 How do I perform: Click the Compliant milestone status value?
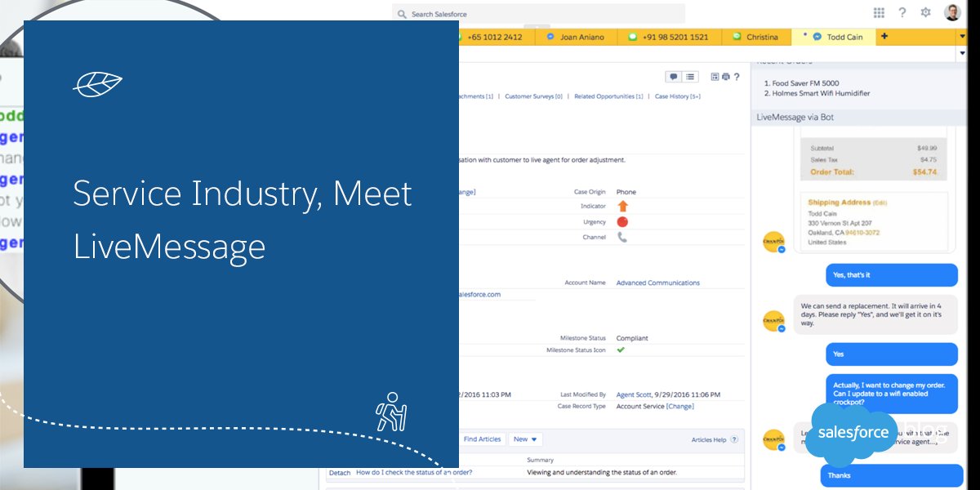tap(632, 338)
